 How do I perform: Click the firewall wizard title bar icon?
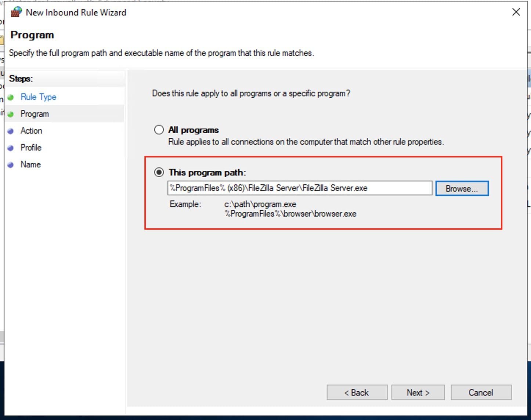coord(16,12)
